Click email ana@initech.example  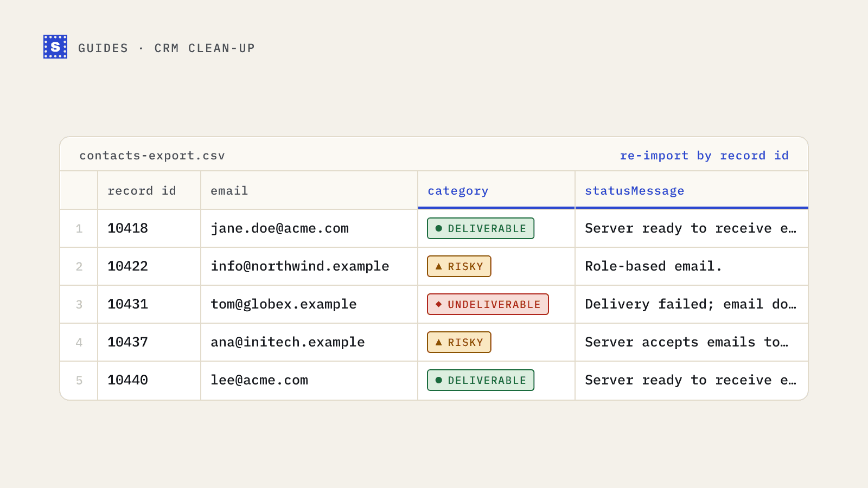point(288,342)
